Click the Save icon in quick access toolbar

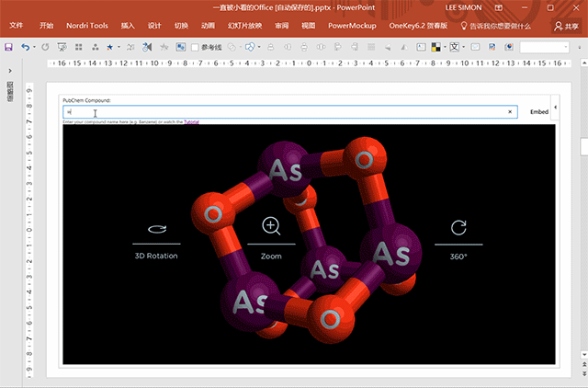point(8,47)
